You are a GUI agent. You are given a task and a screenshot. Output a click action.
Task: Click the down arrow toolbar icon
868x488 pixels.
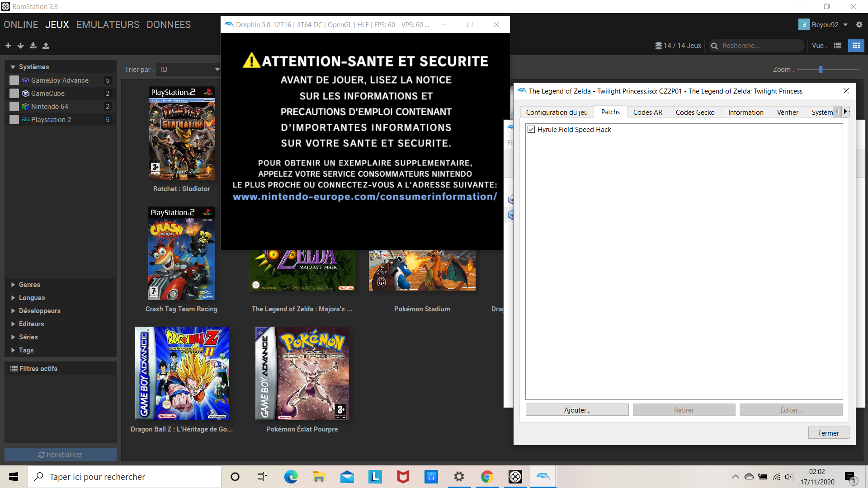tap(20, 46)
